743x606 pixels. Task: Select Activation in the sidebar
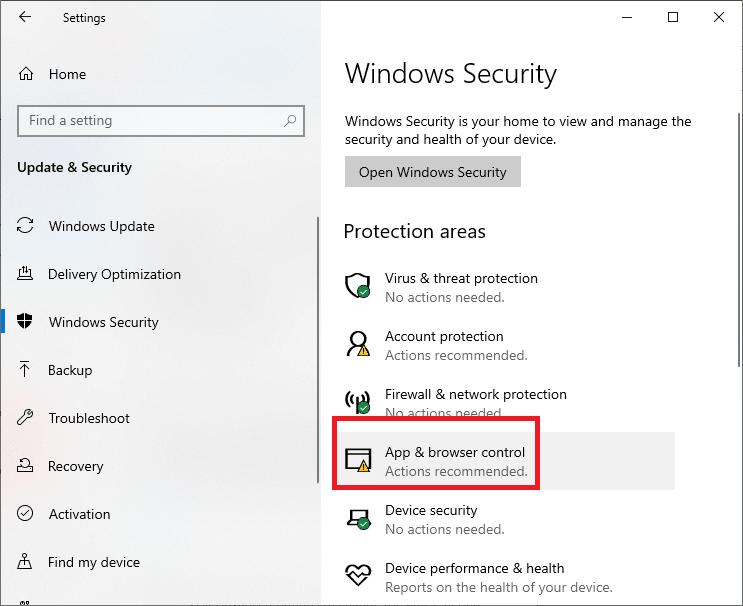tap(79, 514)
